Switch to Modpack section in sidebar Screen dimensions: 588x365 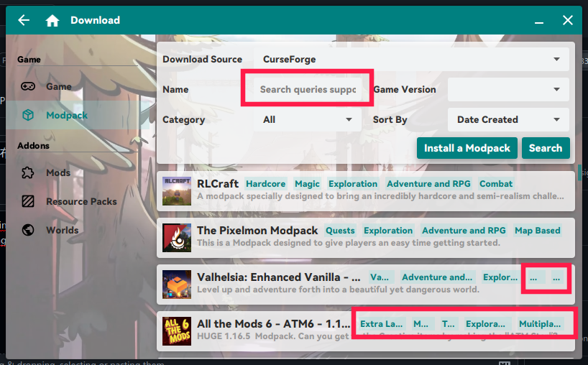pyautogui.click(x=77, y=116)
